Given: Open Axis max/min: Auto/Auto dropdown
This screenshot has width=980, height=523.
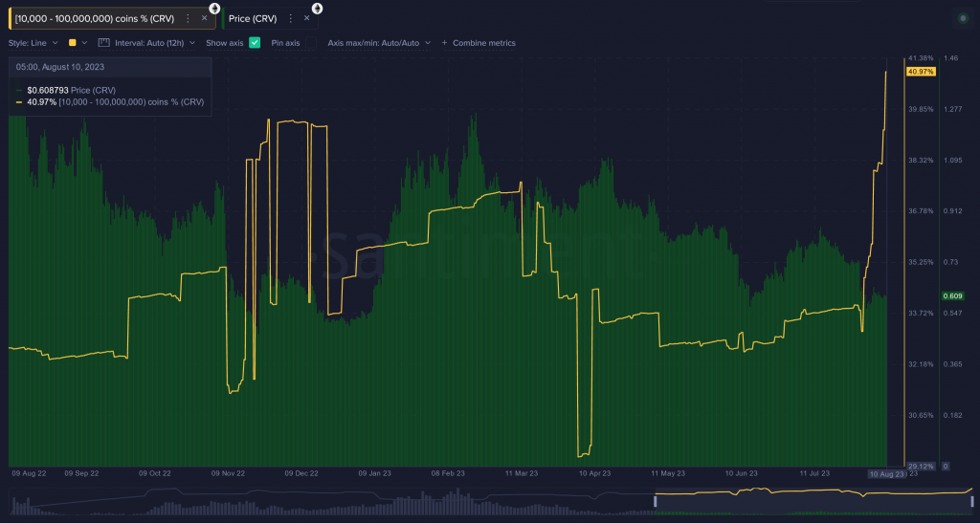Looking at the screenshot, I should [378, 43].
